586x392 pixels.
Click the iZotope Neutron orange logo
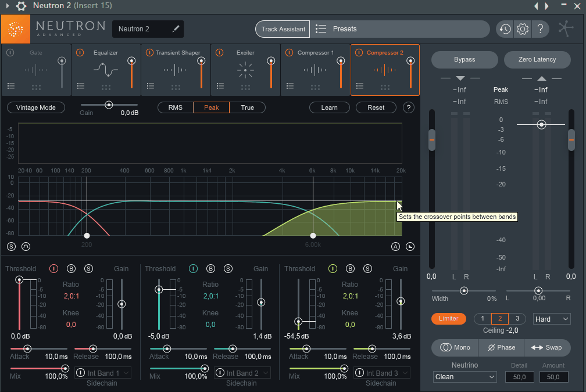16,29
